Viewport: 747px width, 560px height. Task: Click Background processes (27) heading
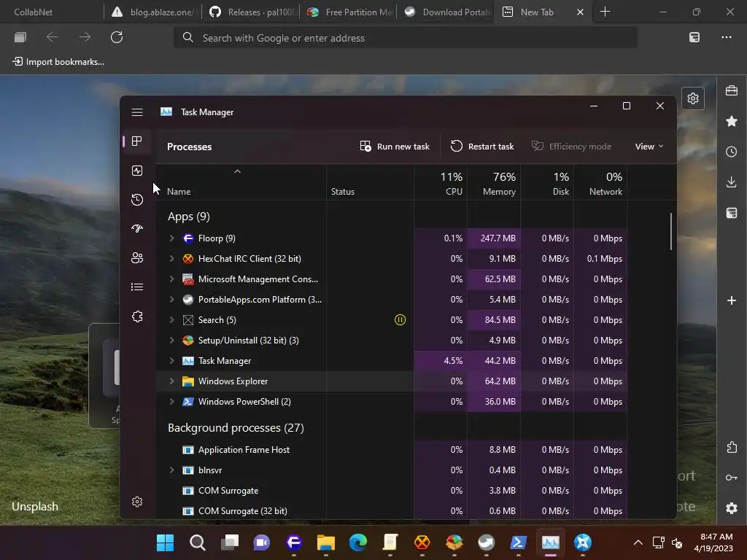click(x=236, y=427)
